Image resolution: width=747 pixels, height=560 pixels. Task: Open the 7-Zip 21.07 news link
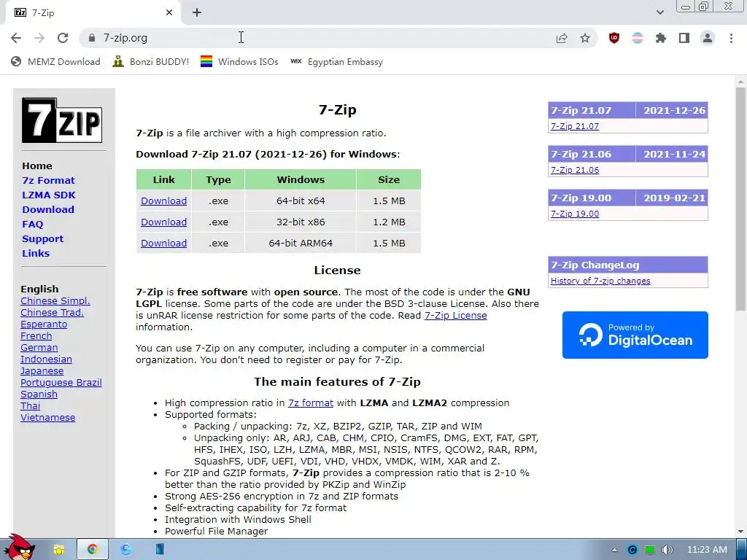[x=575, y=126]
